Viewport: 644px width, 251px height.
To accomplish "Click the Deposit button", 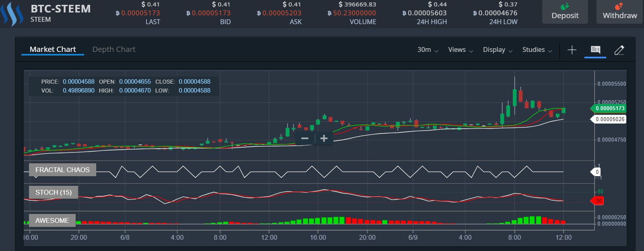I will click(x=565, y=12).
